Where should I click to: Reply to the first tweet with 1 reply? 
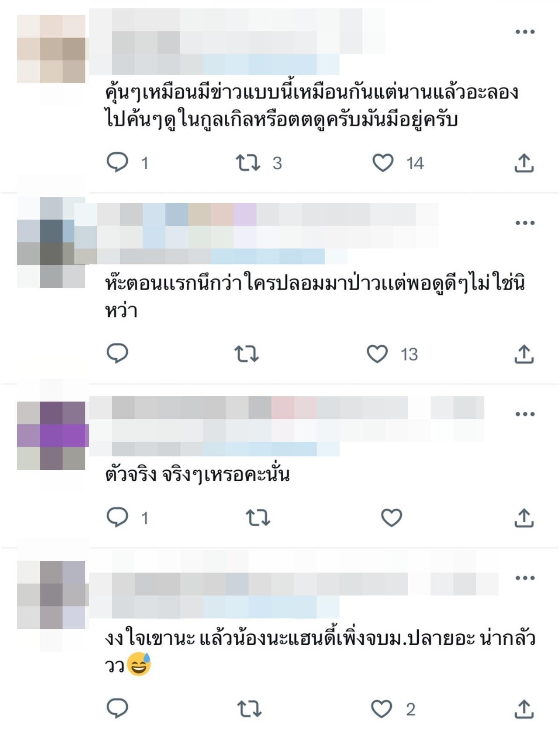pyautogui.click(x=117, y=163)
